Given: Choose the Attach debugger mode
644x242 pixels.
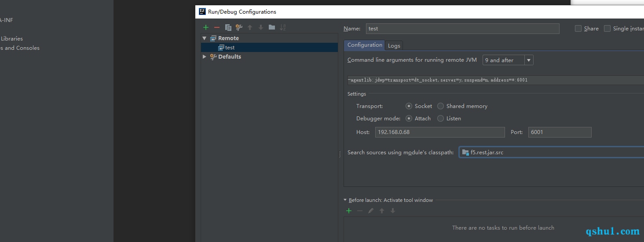Looking at the screenshot, I should click(x=409, y=119).
